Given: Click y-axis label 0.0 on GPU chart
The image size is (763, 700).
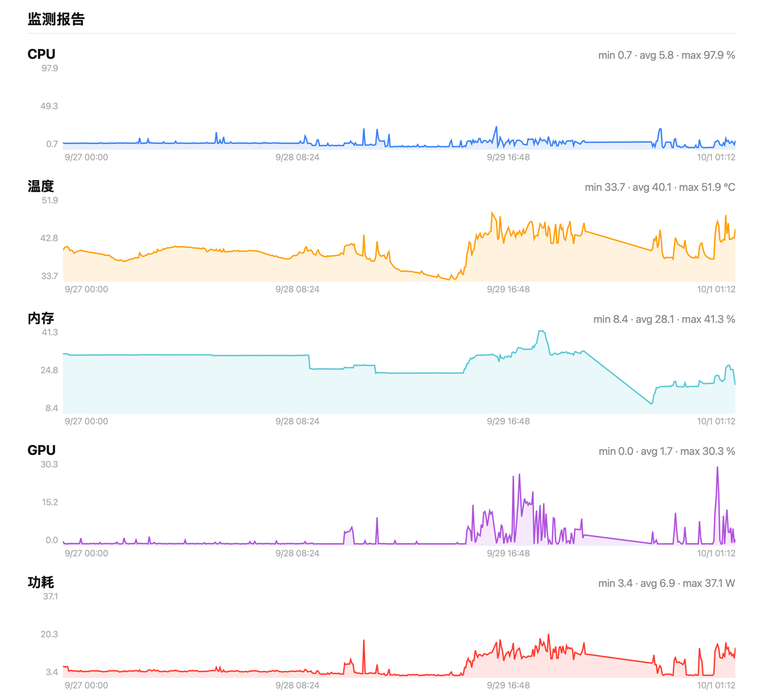Looking at the screenshot, I should (x=52, y=541).
